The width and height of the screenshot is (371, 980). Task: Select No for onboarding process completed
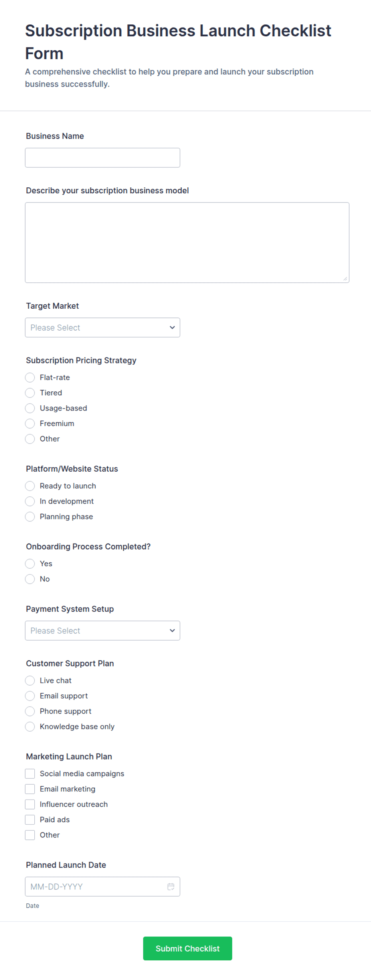[x=30, y=579]
